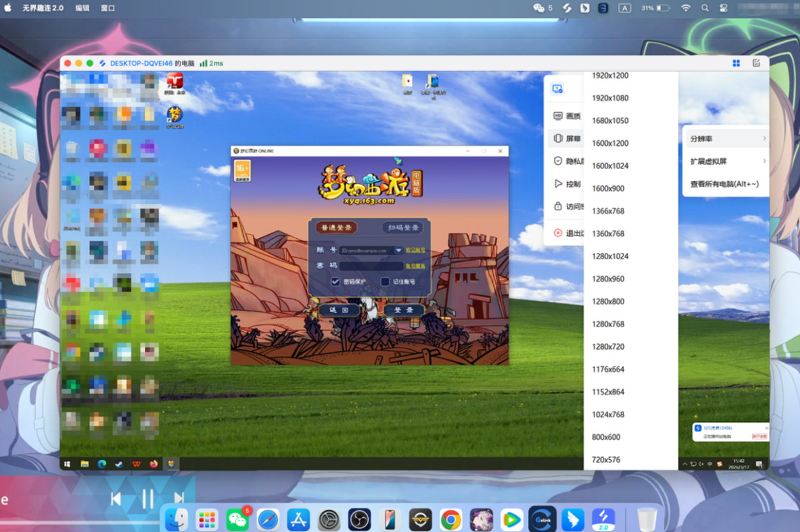Expand the 扩展虚拟屏 submenu

coord(726,161)
